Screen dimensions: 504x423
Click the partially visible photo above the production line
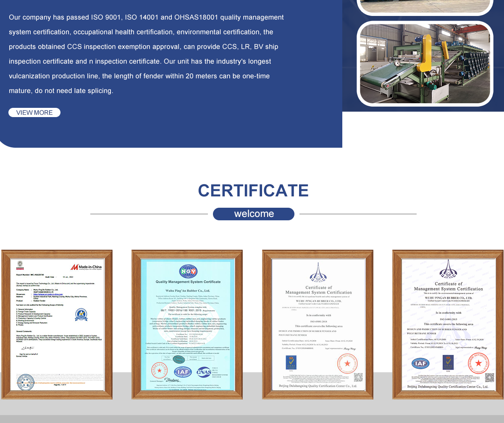click(x=425, y=7)
